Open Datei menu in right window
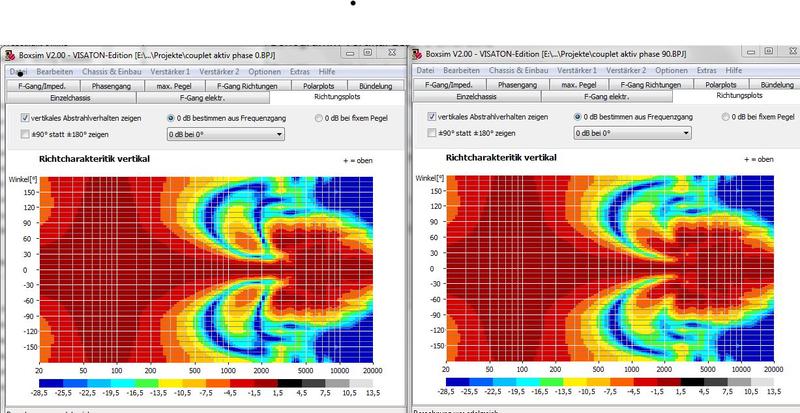Image resolution: width=800 pixels, height=413 pixels. pyautogui.click(x=426, y=70)
